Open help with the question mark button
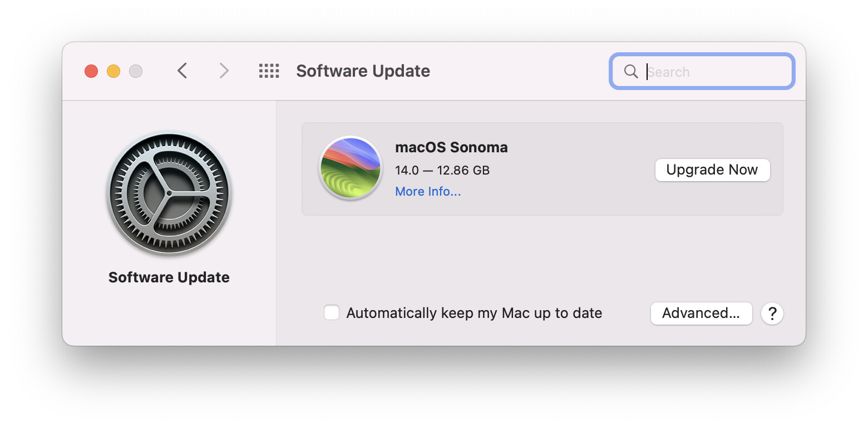Image resolution: width=868 pixels, height=428 pixels. (x=772, y=313)
